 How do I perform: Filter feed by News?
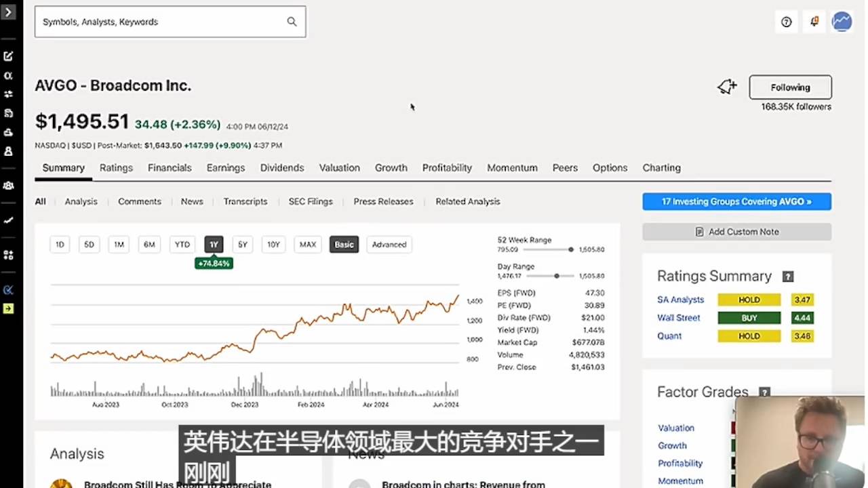coord(192,201)
